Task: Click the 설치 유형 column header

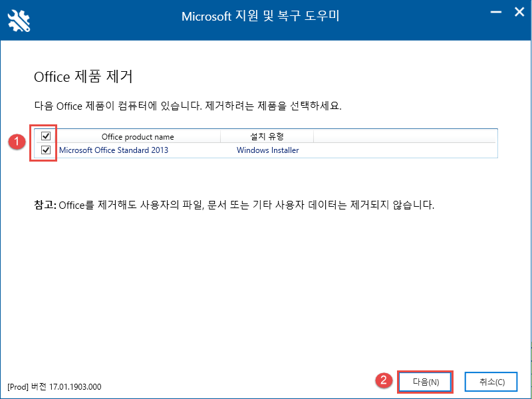Action: (267, 136)
